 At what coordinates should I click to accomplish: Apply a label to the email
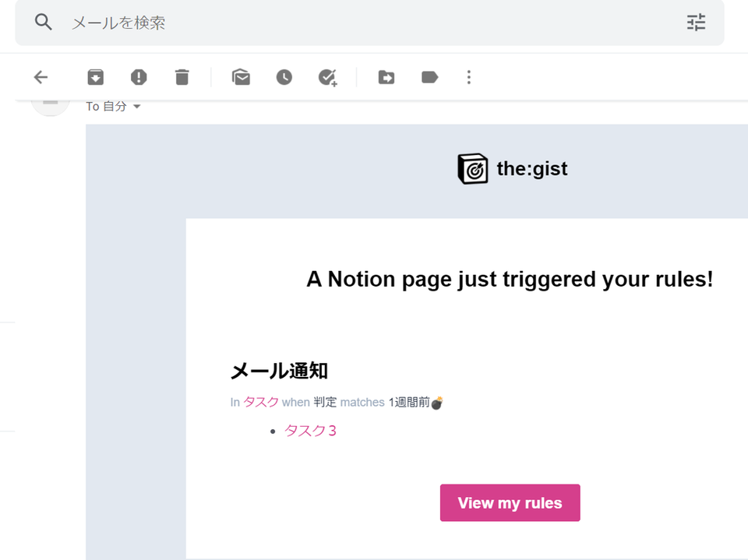[x=429, y=77]
